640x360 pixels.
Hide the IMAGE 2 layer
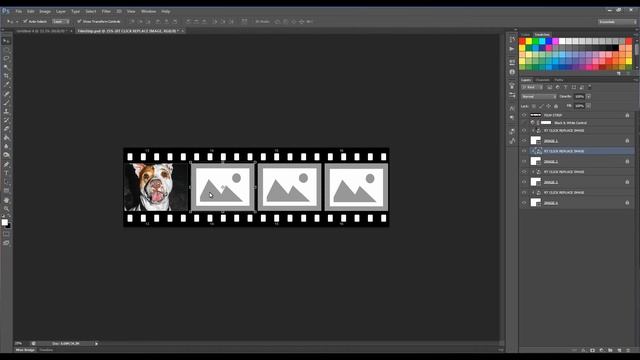[x=524, y=162]
